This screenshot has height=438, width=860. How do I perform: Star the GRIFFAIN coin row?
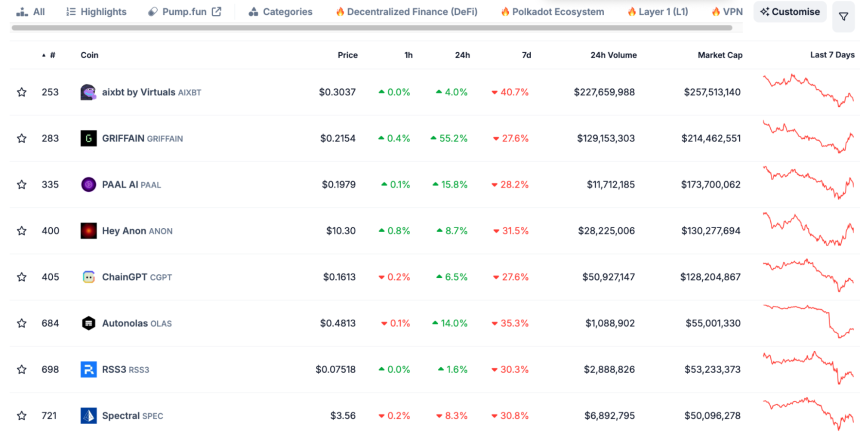tap(21, 138)
